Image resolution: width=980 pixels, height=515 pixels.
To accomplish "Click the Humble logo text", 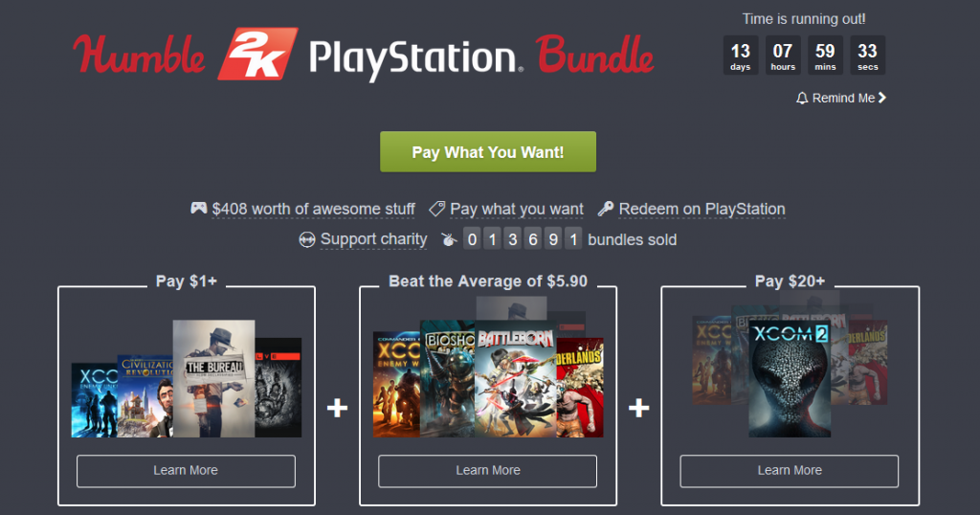I will (139, 54).
